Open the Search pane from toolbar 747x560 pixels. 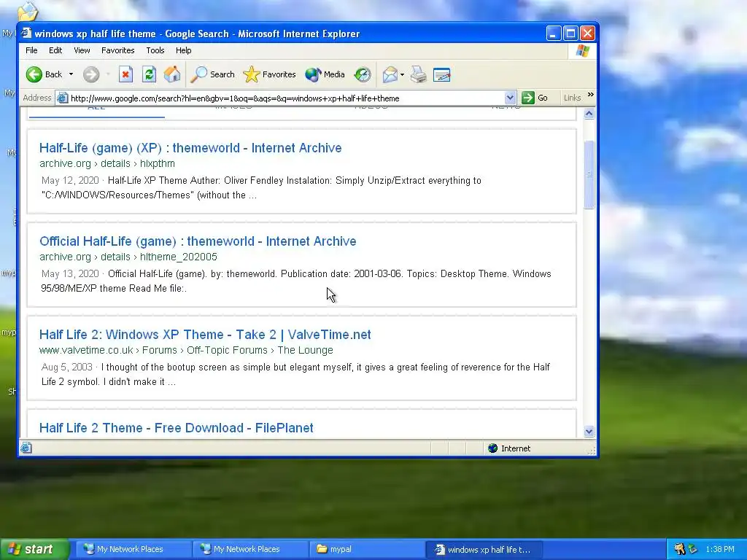click(212, 74)
